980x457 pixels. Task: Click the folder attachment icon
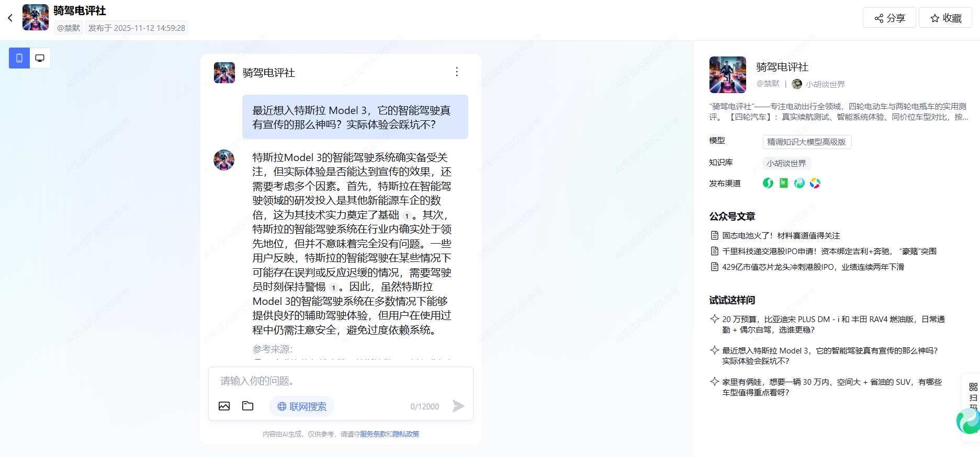click(248, 406)
